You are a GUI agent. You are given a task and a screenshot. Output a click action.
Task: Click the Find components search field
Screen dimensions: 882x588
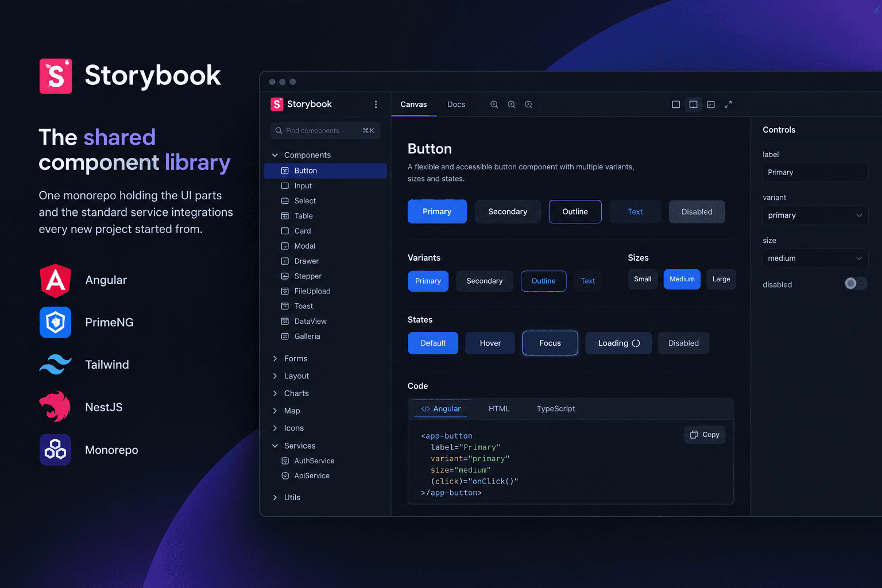pos(325,131)
